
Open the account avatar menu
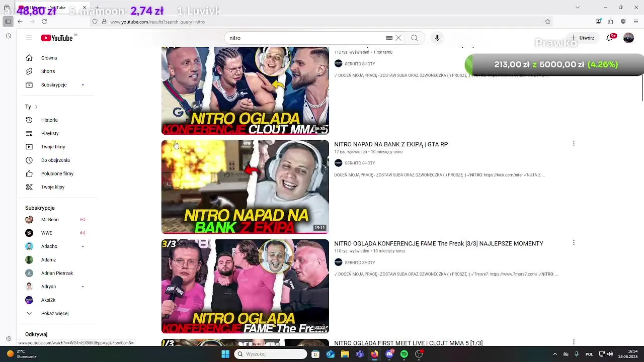point(628,38)
